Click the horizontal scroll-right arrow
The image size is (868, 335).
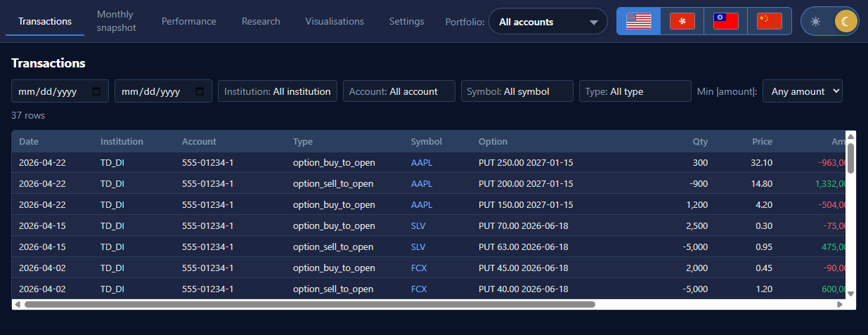pos(840,305)
